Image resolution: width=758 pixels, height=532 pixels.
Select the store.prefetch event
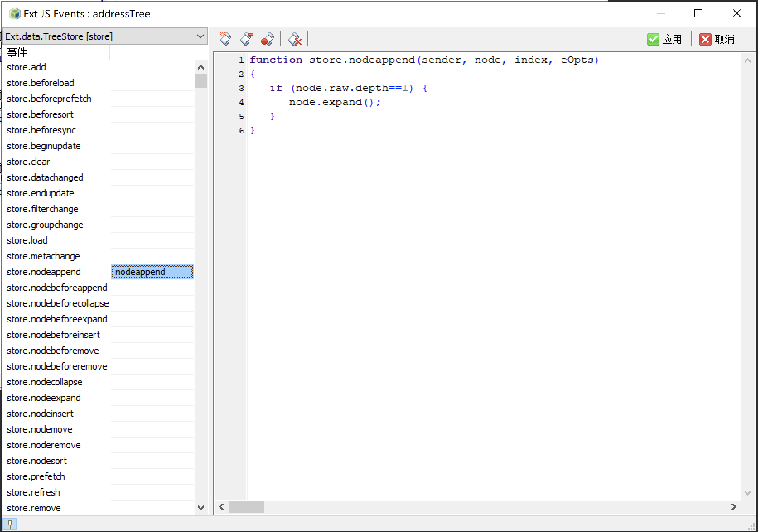pyautogui.click(x=36, y=476)
